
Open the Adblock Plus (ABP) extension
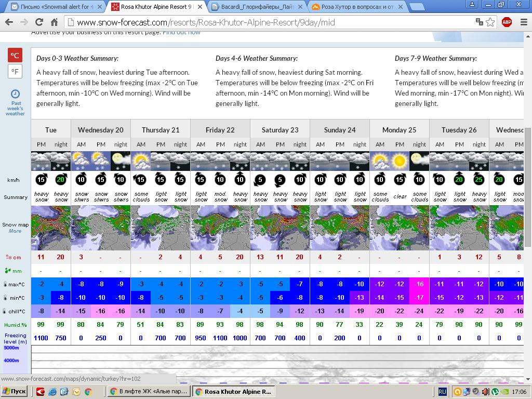tap(507, 22)
